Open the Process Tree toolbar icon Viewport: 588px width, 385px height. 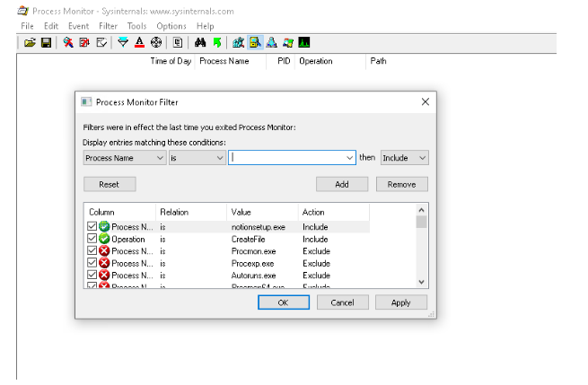[x=178, y=43]
